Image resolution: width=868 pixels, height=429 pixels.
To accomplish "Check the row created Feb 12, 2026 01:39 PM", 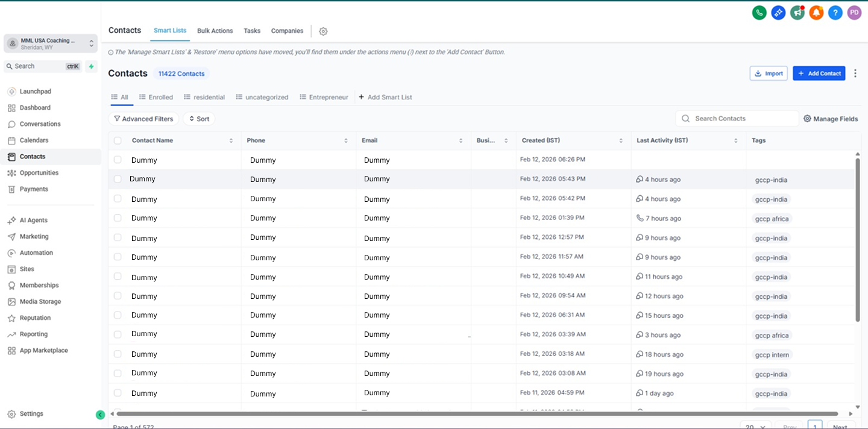I will point(118,218).
